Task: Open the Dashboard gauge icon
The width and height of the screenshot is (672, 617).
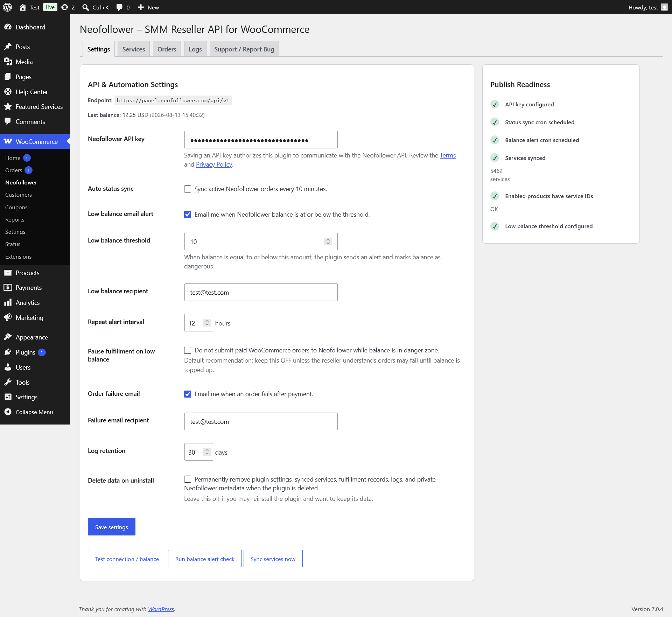Action: (x=8, y=27)
